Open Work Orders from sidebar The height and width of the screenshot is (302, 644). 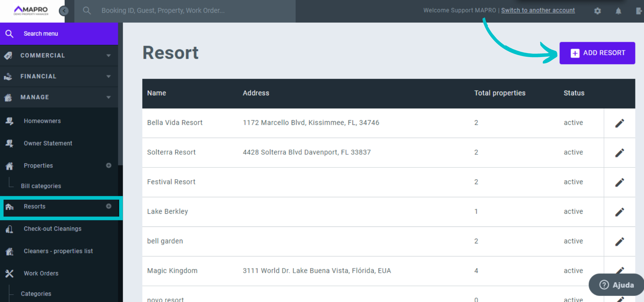[x=41, y=273]
